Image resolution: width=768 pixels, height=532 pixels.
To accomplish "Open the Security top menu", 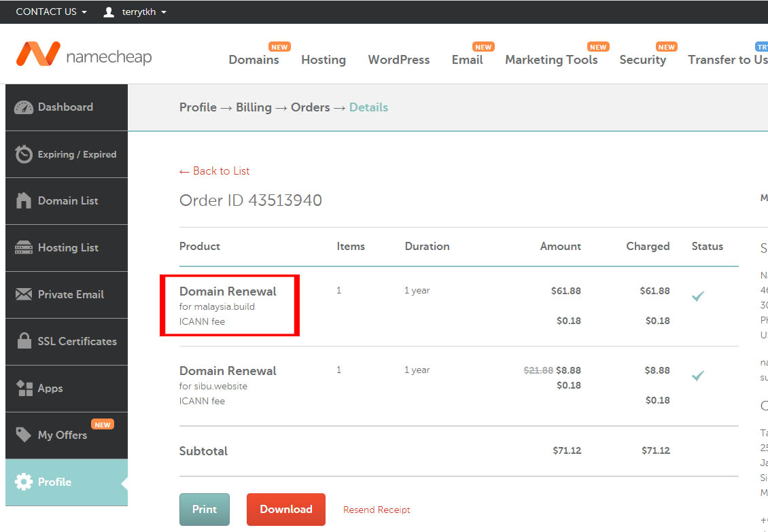I will [643, 60].
